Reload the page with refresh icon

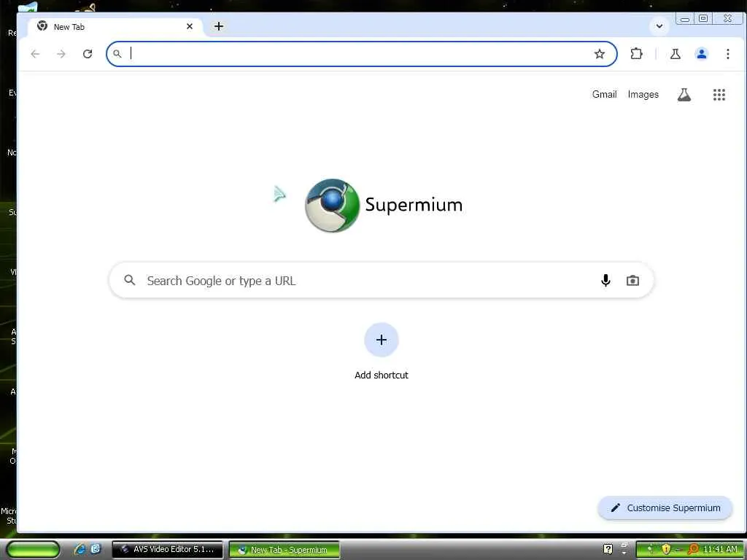pyautogui.click(x=88, y=54)
